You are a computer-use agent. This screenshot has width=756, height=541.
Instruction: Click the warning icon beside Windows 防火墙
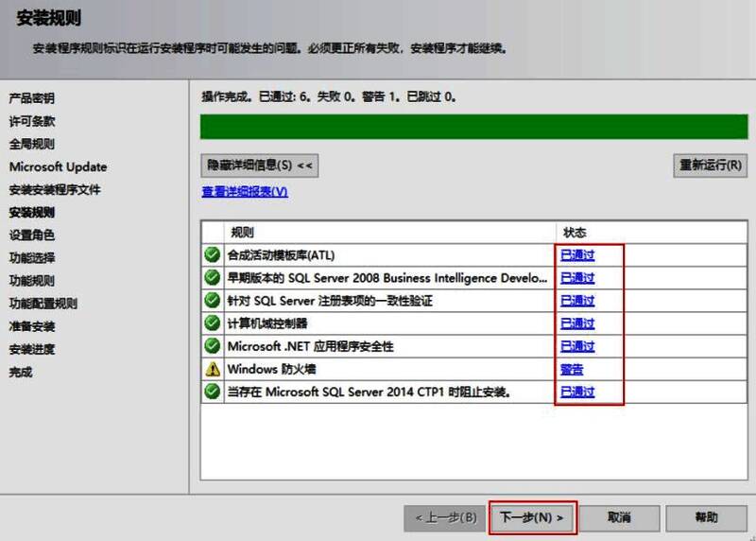point(212,369)
